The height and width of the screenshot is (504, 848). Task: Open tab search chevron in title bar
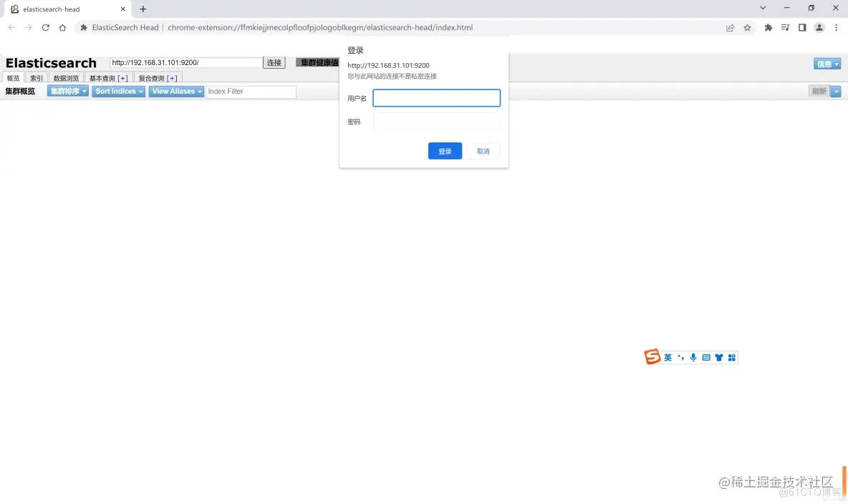tap(763, 8)
